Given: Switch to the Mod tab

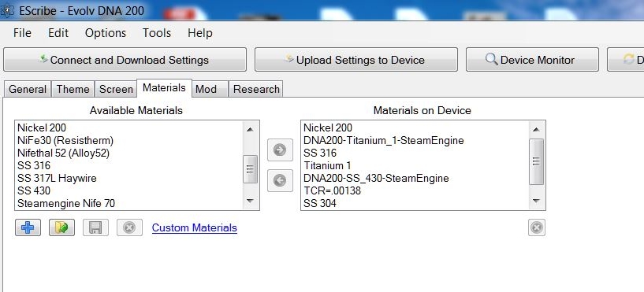Looking at the screenshot, I should 210,89.
